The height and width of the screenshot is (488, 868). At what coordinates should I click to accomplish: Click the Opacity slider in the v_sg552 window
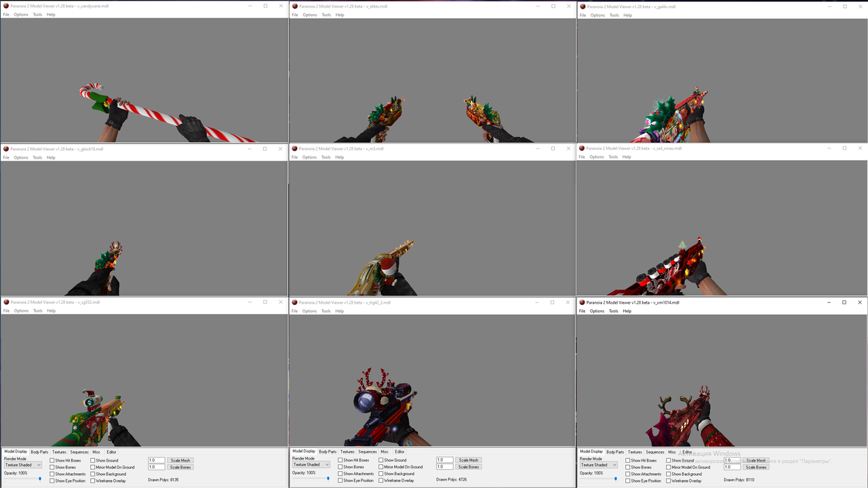[24, 479]
